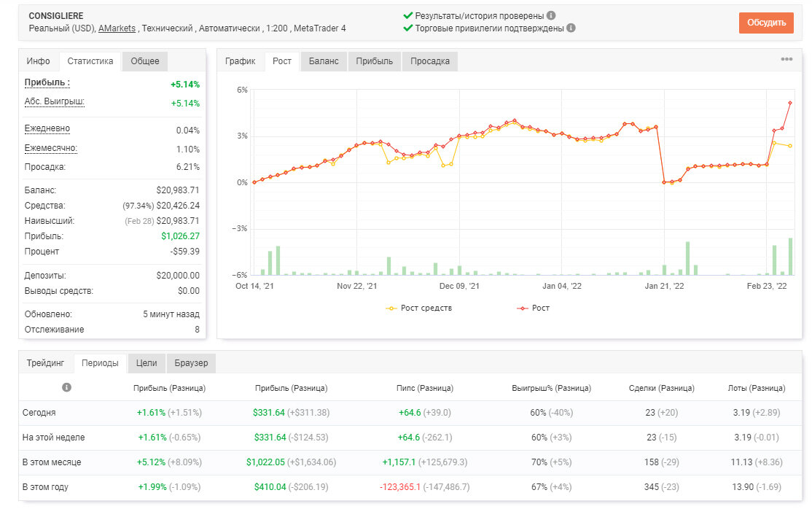Click the Абс. Выигрыш label
This screenshot has height=509, width=812.
point(55,101)
